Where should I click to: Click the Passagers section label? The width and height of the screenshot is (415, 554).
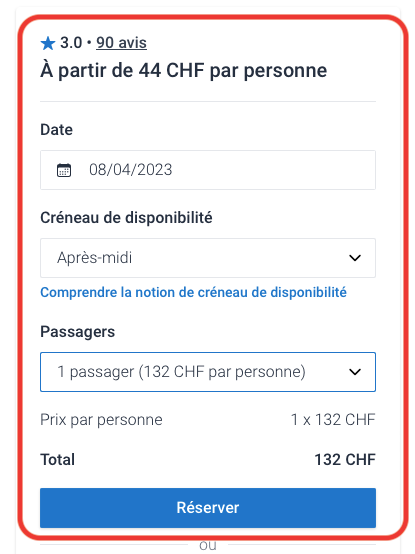(77, 332)
